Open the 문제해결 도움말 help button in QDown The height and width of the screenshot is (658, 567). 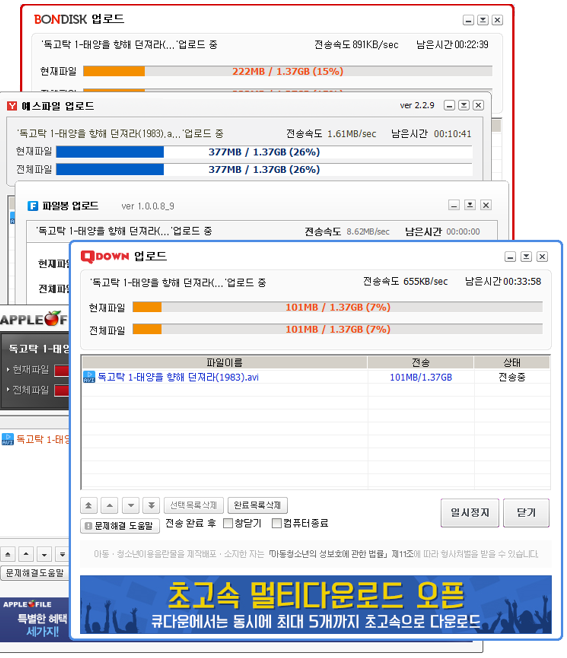pyautogui.click(x=120, y=526)
